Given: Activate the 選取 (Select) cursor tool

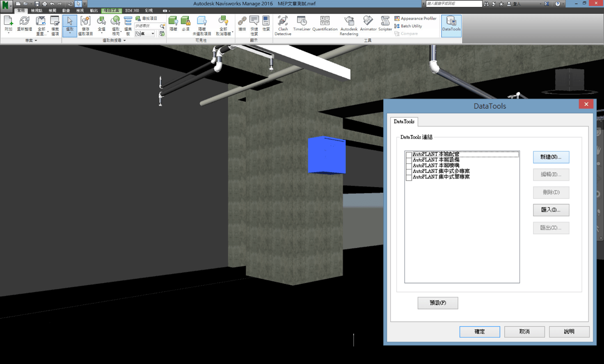Looking at the screenshot, I should tap(70, 25).
